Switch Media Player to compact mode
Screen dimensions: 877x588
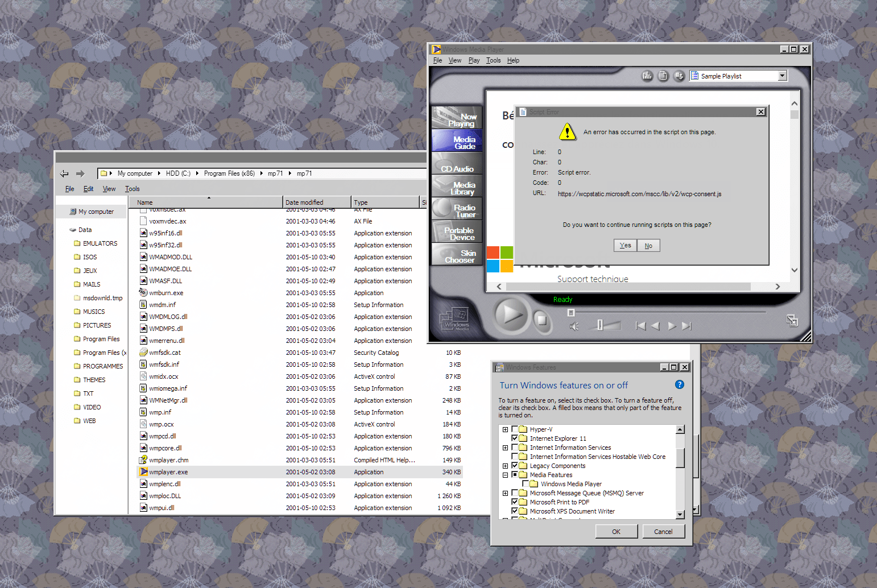(x=792, y=321)
